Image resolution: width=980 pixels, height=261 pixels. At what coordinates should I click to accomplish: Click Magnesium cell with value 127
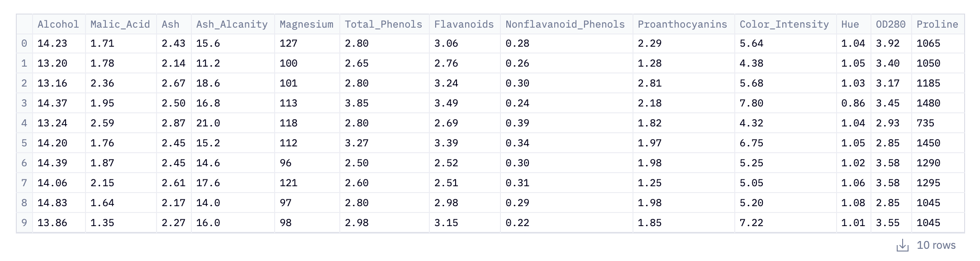[x=307, y=43]
